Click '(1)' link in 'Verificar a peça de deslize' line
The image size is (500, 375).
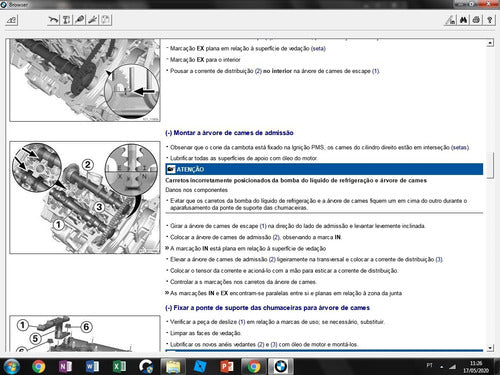click(242, 322)
